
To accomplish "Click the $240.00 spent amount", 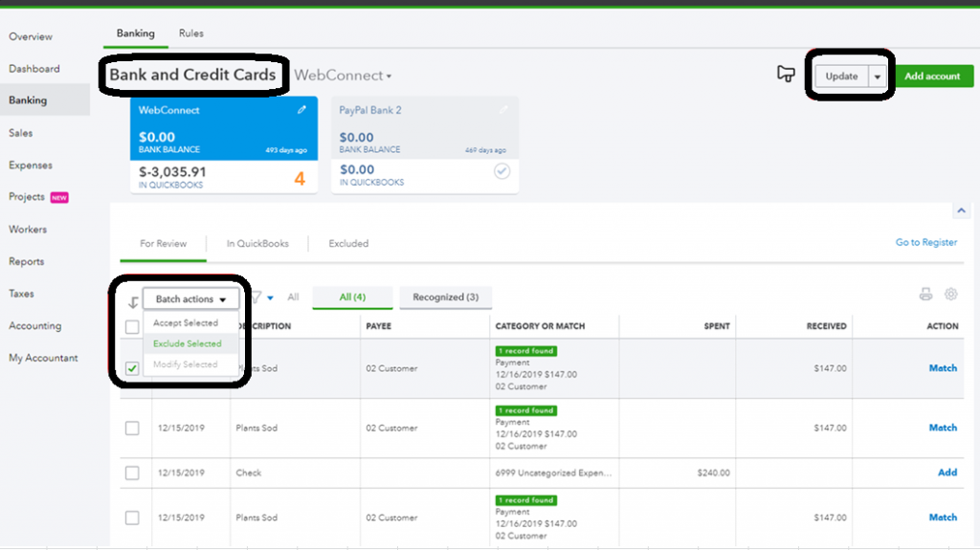I will coord(714,473).
